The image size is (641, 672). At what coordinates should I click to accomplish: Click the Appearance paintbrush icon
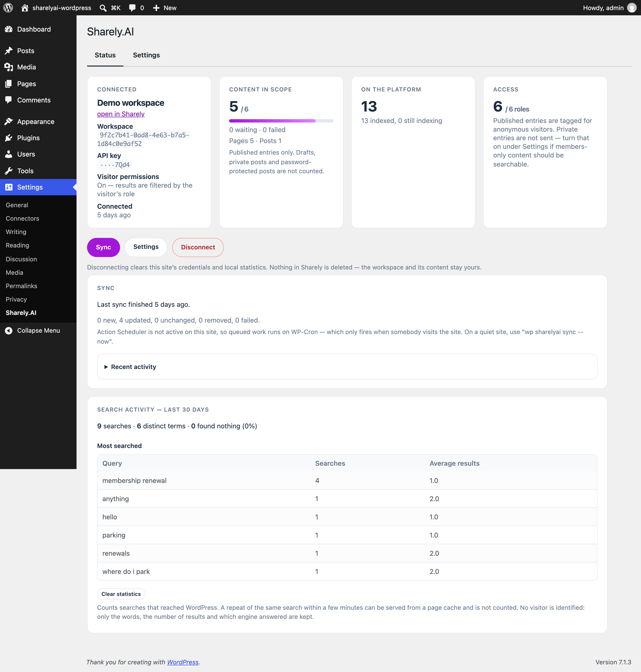tap(9, 121)
